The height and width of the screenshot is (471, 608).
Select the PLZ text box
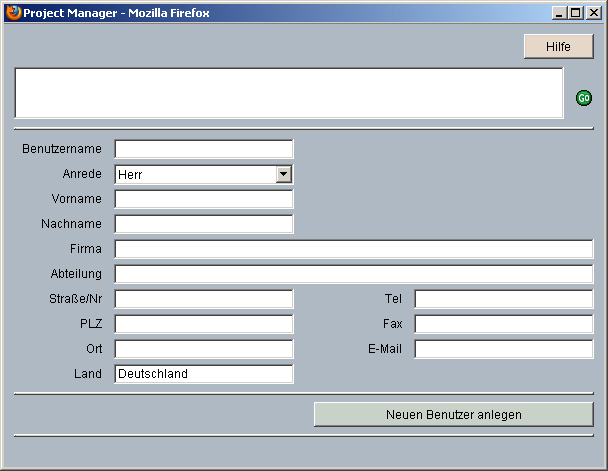pos(204,324)
